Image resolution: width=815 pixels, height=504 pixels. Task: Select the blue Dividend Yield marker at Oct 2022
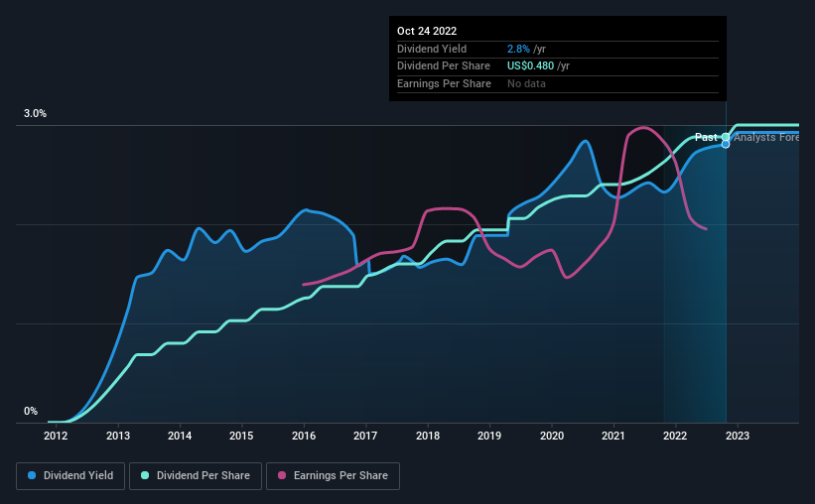(x=726, y=144)
